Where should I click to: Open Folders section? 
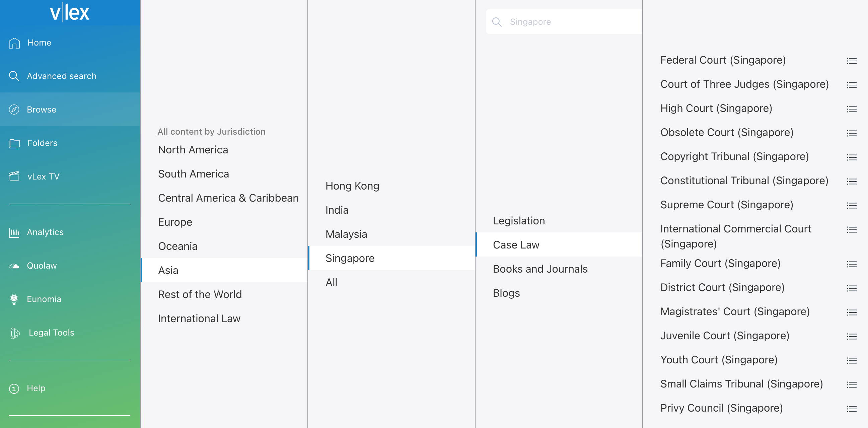(x=70, y=143)
